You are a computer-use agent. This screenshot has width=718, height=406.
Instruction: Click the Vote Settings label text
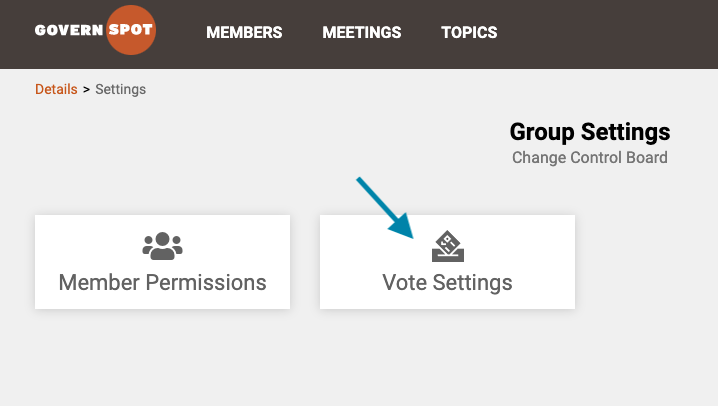pyautogui.click(x=447, y=283)
